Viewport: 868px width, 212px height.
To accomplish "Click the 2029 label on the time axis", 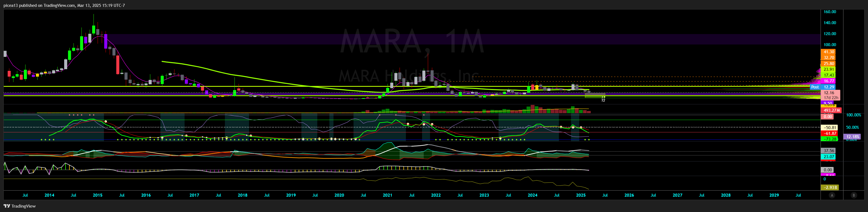I will tap(774, 195).
